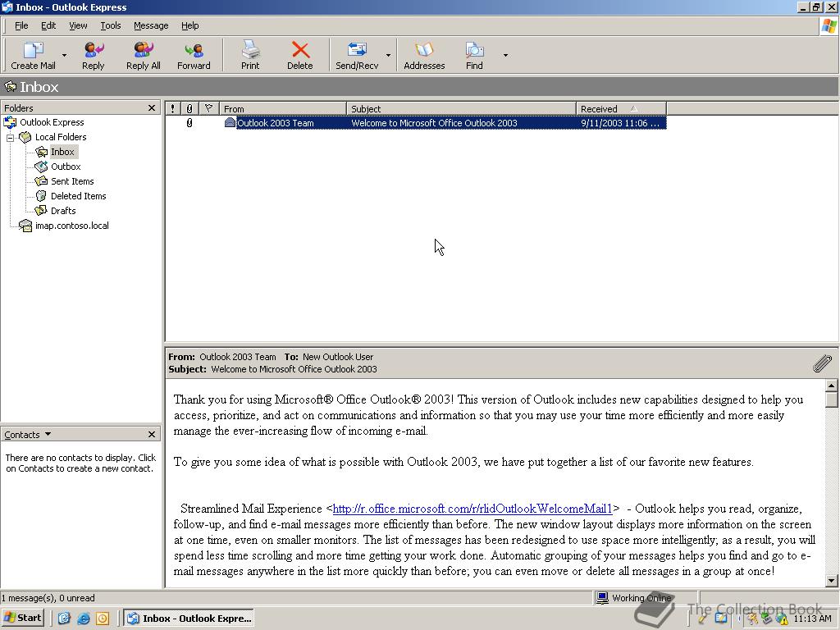
Task: Sort messages by From column
Action: (283, 109)
